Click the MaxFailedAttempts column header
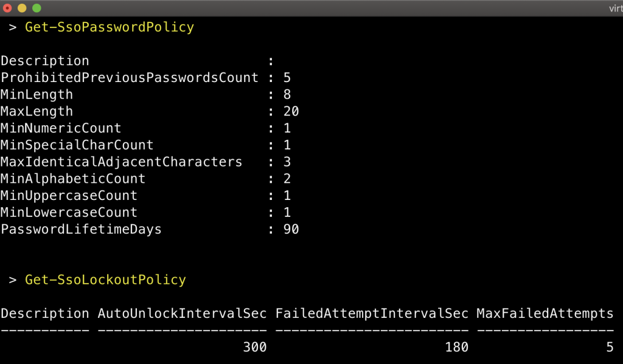This screenshot has width=623, height=364. 545,314
